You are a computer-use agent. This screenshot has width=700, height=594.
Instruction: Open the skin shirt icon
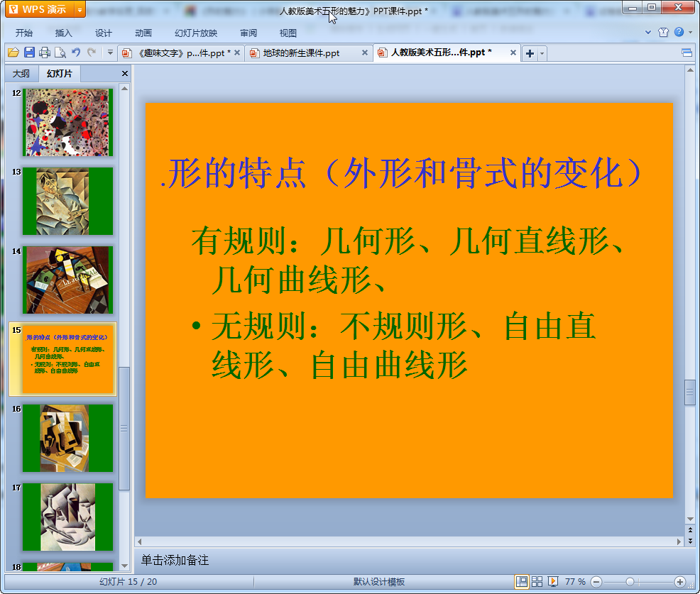pyautogui.click(x=663, y=32)
